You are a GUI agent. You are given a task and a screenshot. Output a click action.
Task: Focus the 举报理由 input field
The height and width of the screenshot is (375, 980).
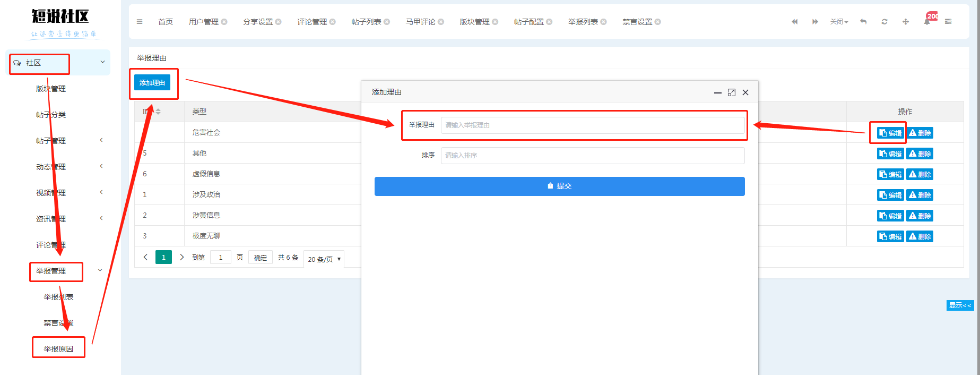(x=593, y=125)
